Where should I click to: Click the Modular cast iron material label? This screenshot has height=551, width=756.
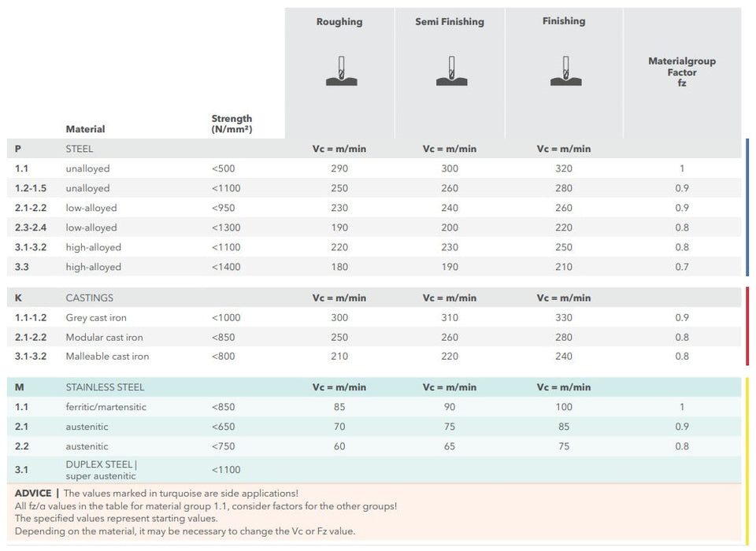pyautogui.click(x=104, y=338)
